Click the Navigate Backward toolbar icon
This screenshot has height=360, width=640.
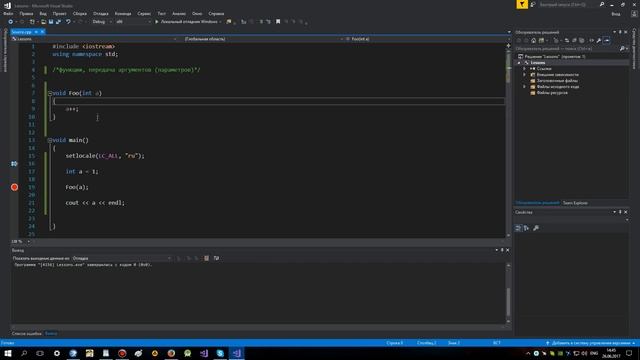pyautogui.click(x=11, y=22)
